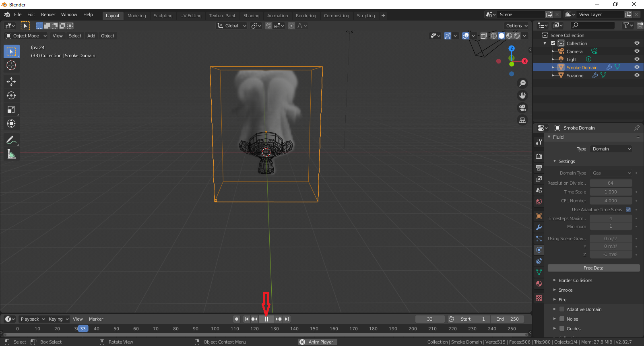Select Suzanne in the outliner
Viewport: 644px width, 346px height.
(x=575, y=76)
